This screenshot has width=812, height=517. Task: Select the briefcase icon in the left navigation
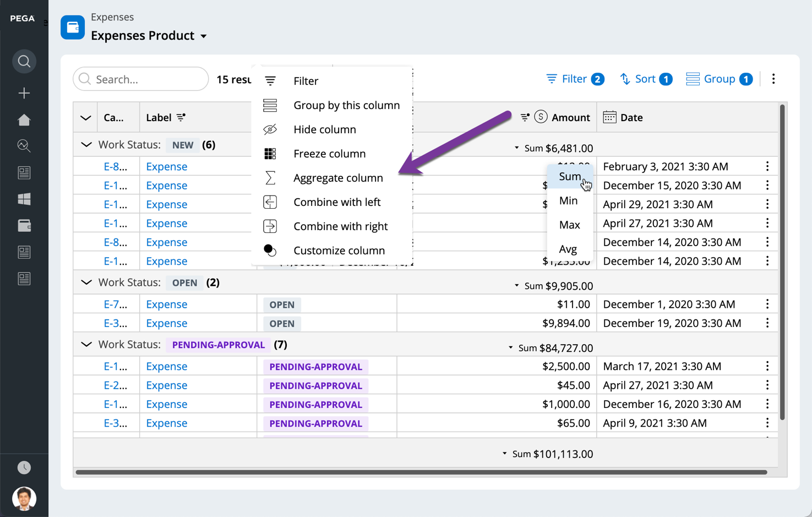click(24, 225)
